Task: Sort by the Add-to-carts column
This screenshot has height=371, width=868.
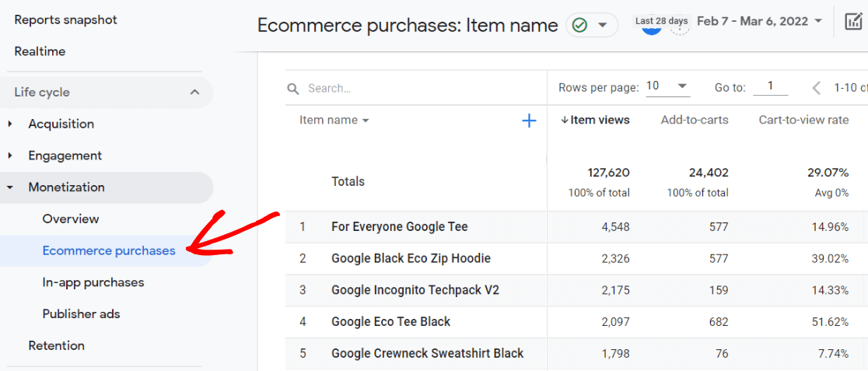Action: (695, 120)
